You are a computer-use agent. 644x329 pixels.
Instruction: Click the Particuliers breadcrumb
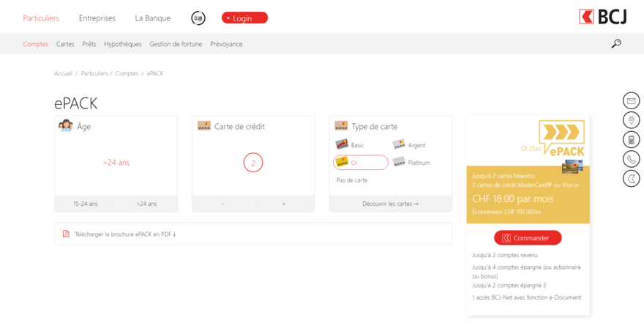point(94,73)
